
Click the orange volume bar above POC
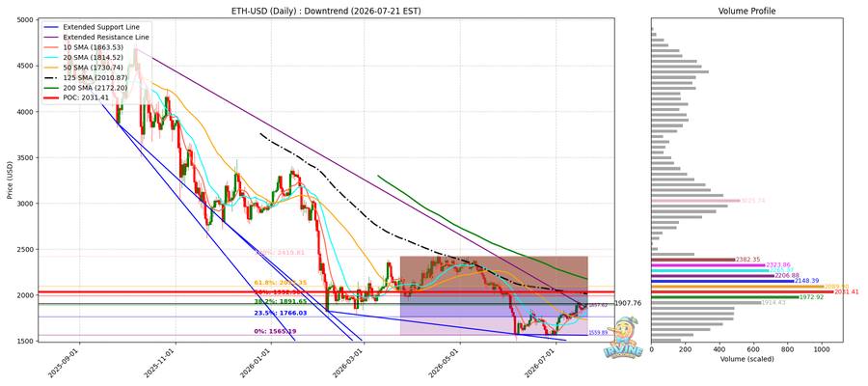pos(738,287)
